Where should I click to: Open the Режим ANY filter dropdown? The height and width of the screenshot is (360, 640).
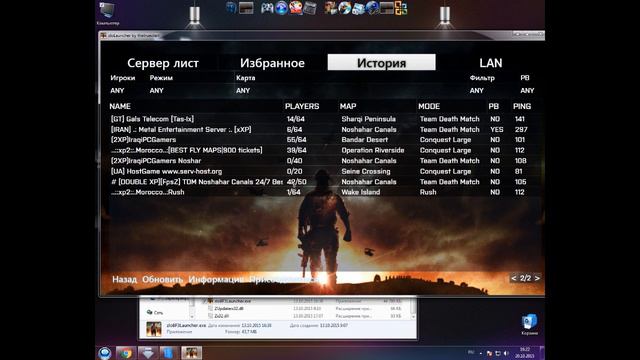156,91
